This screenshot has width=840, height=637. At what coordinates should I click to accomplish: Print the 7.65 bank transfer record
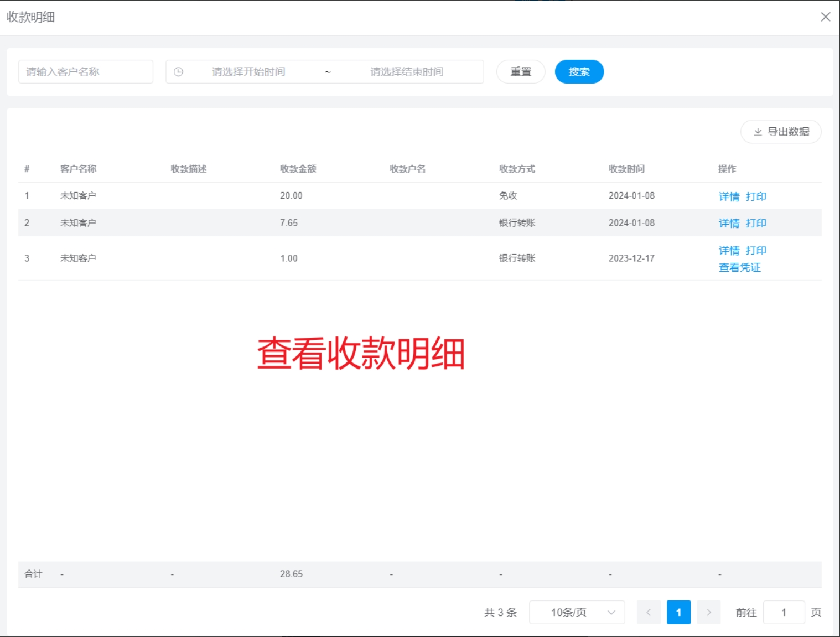pyautogui.click(x=756, y=223)
